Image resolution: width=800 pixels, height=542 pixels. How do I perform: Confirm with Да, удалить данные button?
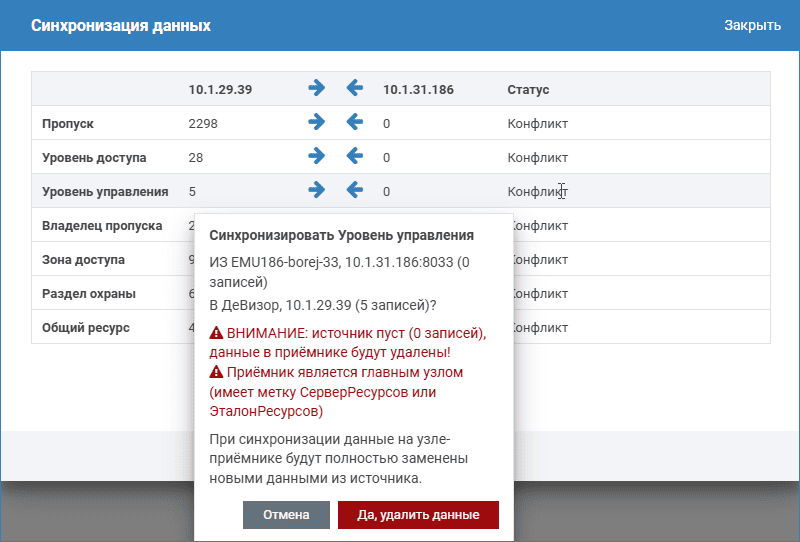pos(418,514)
